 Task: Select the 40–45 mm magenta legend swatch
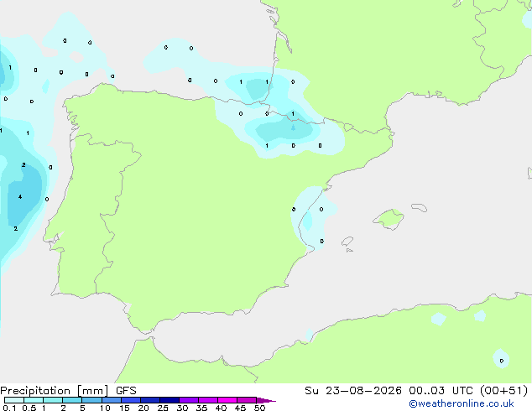(x=227, y=400)
